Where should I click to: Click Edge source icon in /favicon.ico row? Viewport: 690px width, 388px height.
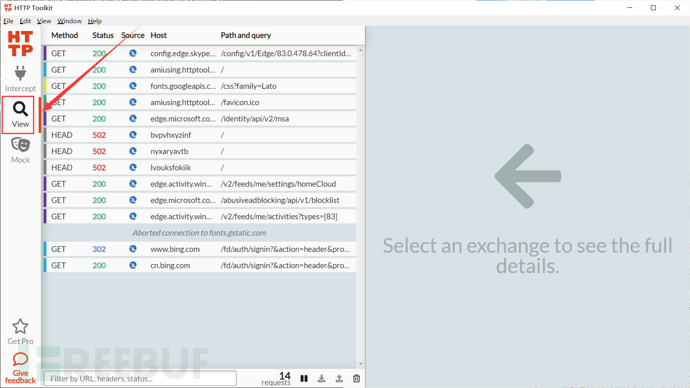(x=133, y=102)
